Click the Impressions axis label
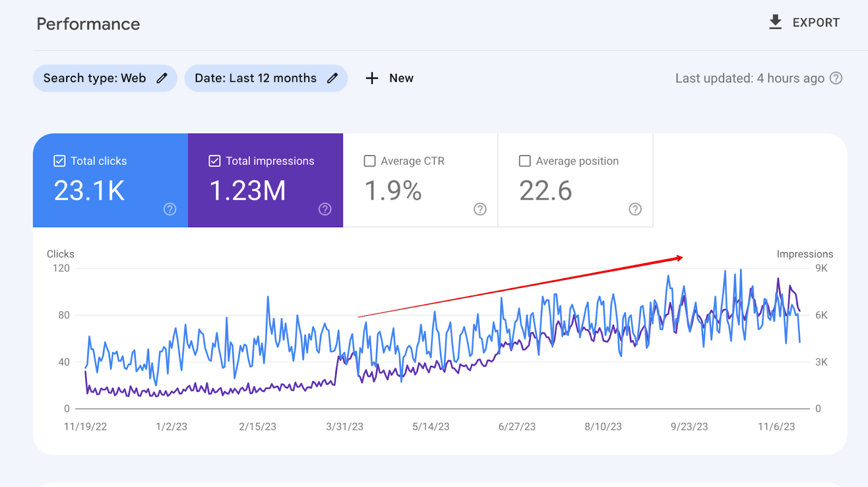 coord(805,254)
